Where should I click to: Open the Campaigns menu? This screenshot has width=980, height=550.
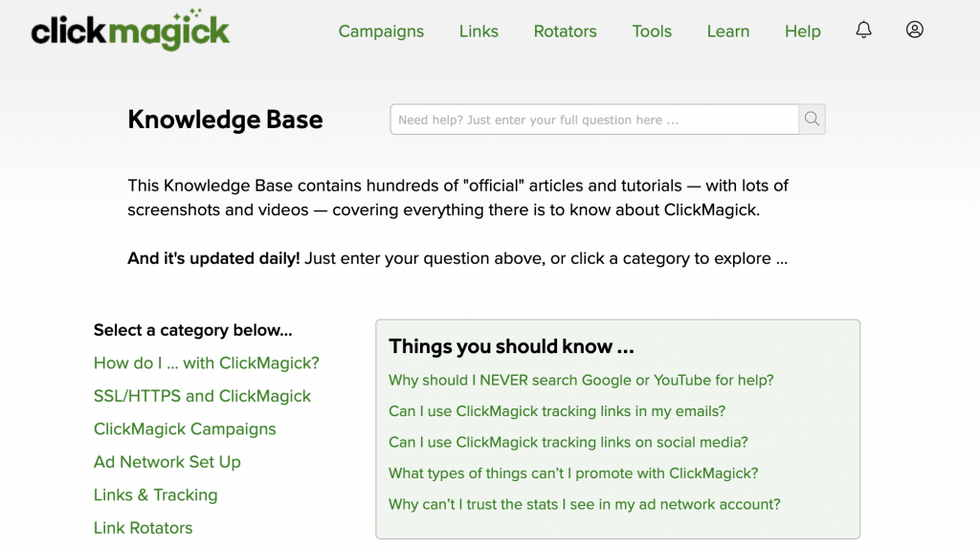point(381,32)
